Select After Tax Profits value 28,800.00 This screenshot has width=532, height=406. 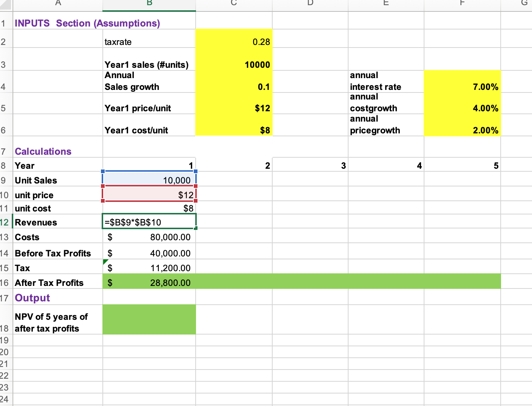point(149,282)
